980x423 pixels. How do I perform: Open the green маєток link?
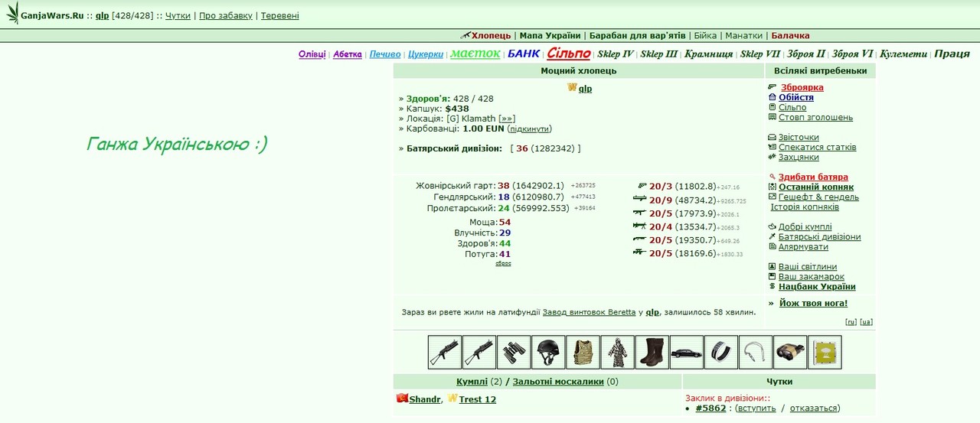click(x=475, y=54)
